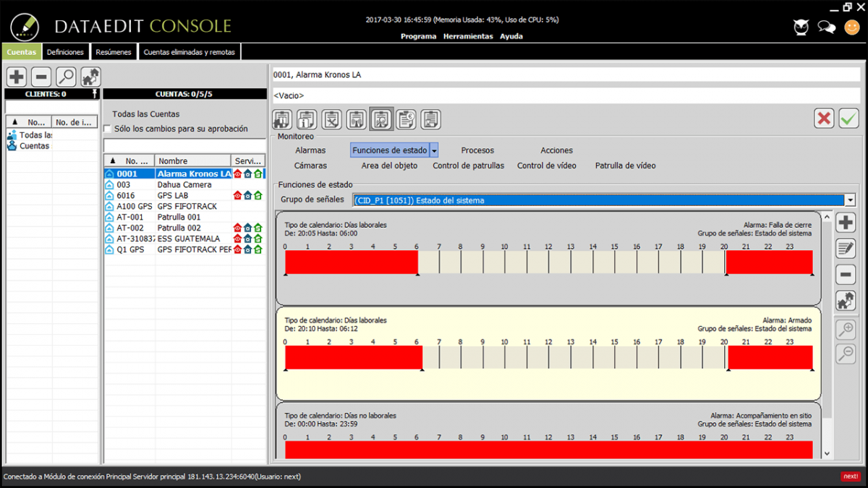This screenshot has width=868, height=488.
Task: Remove a status function with right-side minus
Action: (846, 275)
